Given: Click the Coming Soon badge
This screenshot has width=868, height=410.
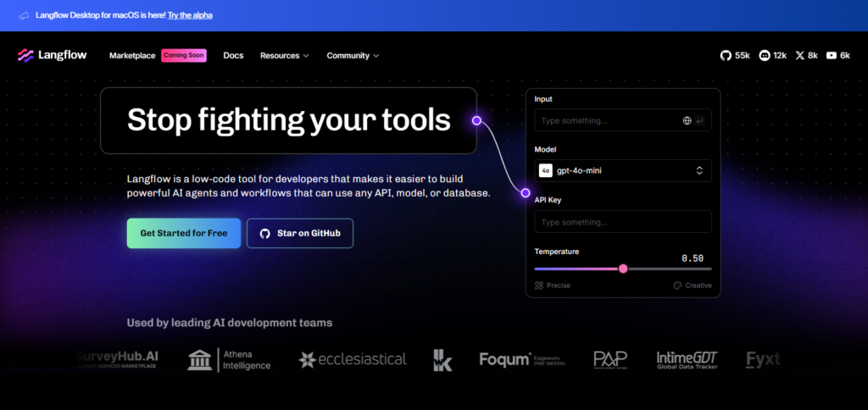Looking at the screenshot, I should click(184, 55).
